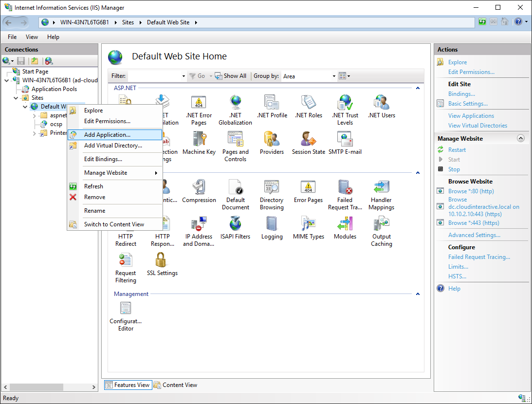532x404 pixels.
Task: Open the Providers feature
Action: click(272, 143)
